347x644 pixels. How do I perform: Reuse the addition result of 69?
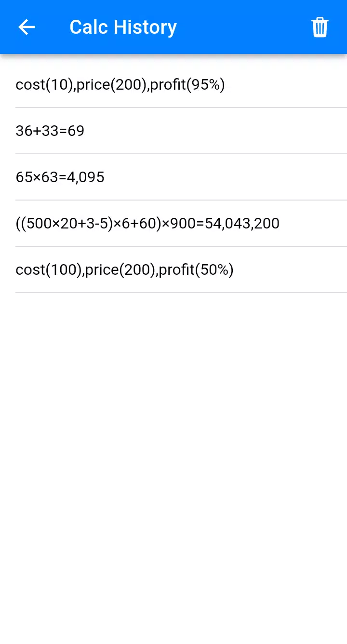coord(50,131)
